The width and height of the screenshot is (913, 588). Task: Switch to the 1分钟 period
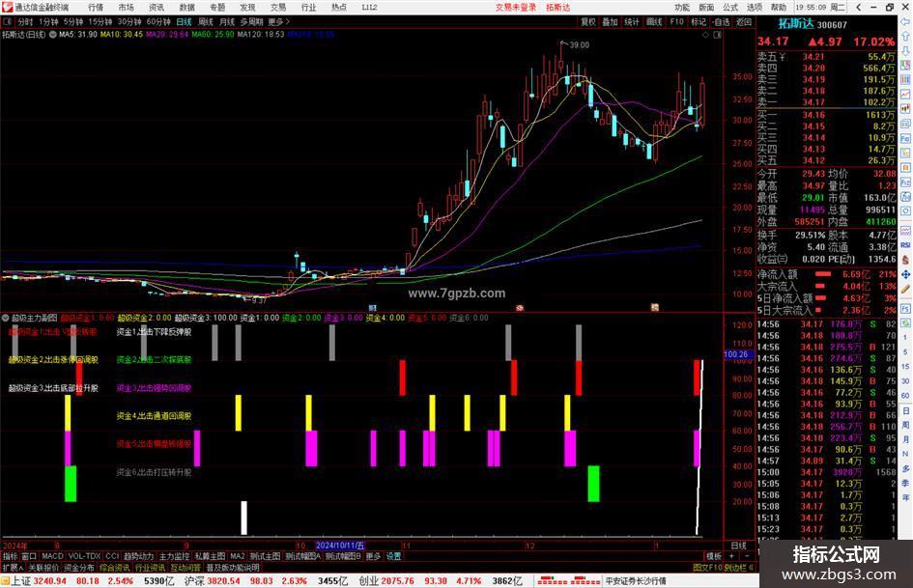point(49,21)
